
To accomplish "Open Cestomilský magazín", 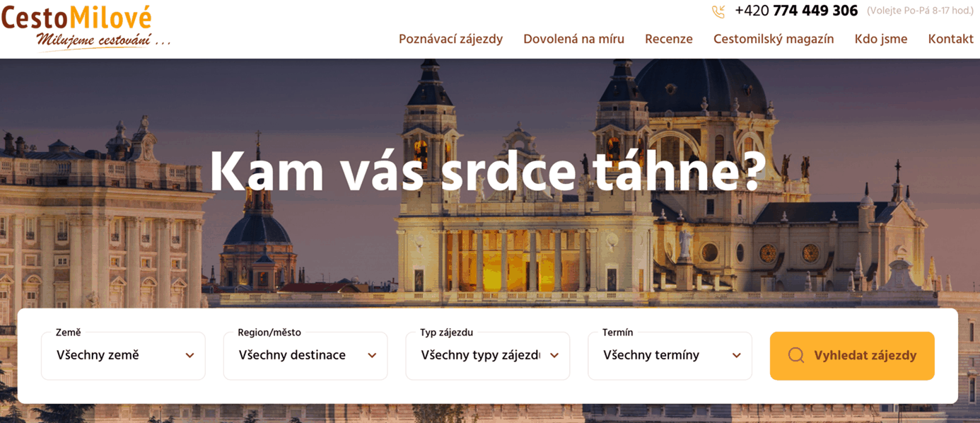I will click(x=774, y=40).
